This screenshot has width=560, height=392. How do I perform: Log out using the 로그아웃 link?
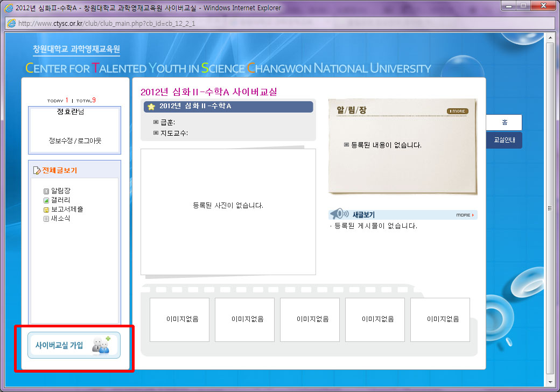pyautogui.click(x=89, y=141)
